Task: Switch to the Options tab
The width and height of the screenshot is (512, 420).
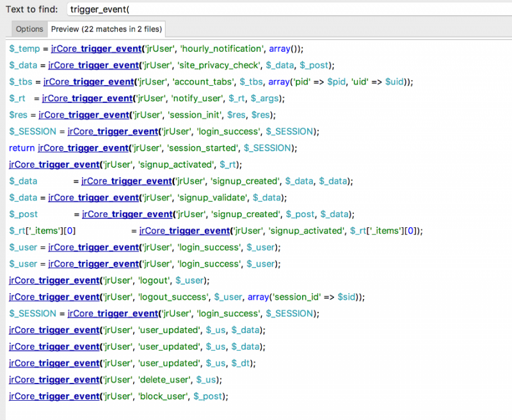Action: pyautogui.click(x=29, y=29)
